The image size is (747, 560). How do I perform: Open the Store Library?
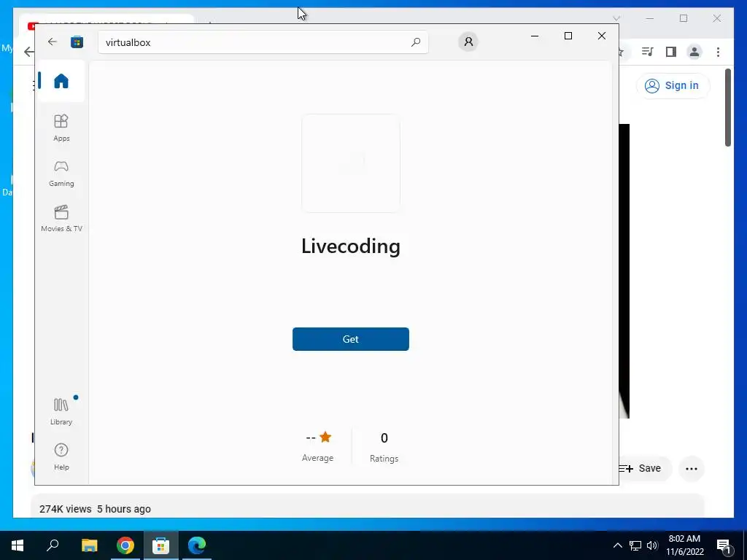pyautogui.click(x=61, y=411)
